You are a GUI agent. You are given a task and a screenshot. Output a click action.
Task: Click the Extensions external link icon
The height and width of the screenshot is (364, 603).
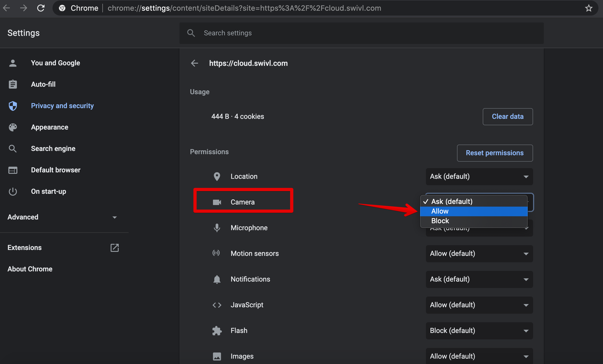tap(114, 248)
